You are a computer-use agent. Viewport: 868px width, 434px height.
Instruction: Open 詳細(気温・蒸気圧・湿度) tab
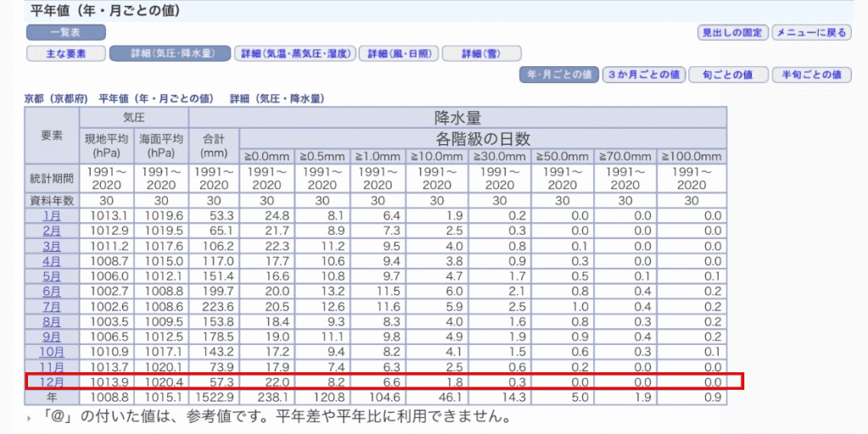tap(294, 53)
